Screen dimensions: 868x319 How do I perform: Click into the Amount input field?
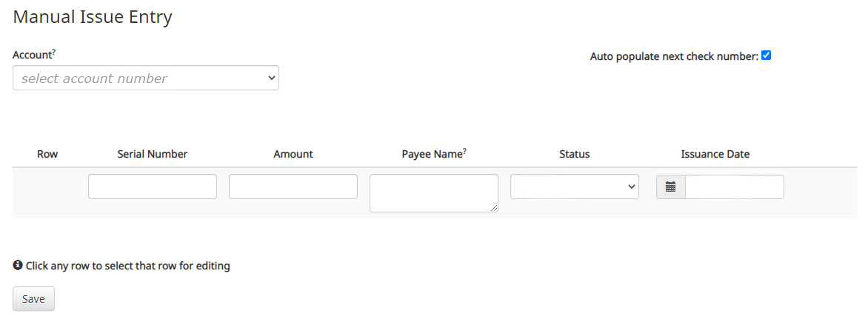293,187
